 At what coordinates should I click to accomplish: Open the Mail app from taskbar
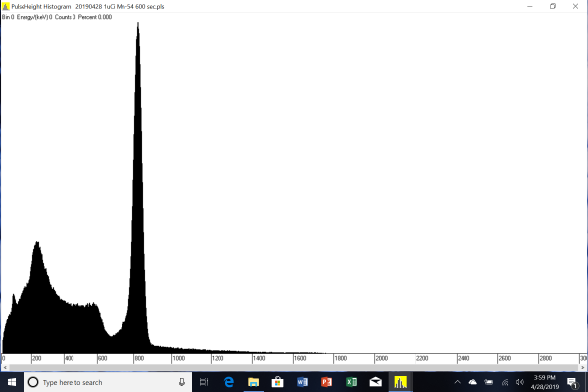coord(375,381)
